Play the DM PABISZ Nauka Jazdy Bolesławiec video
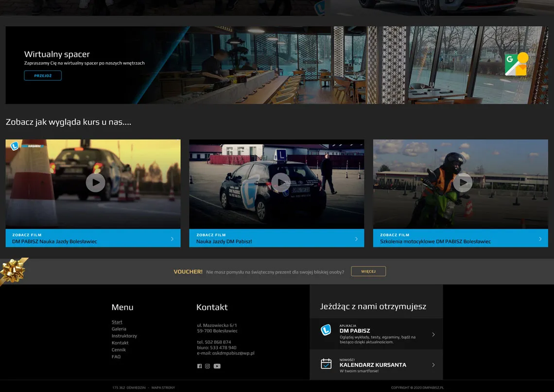The image size is (554, 392). click(x=95, y=183)
